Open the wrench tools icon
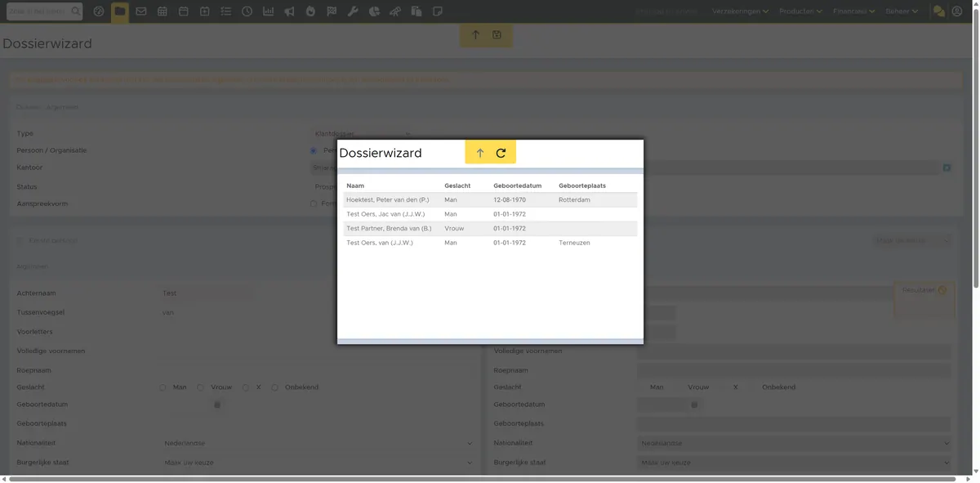Screen dimensions: 980x483 [353, 11]
